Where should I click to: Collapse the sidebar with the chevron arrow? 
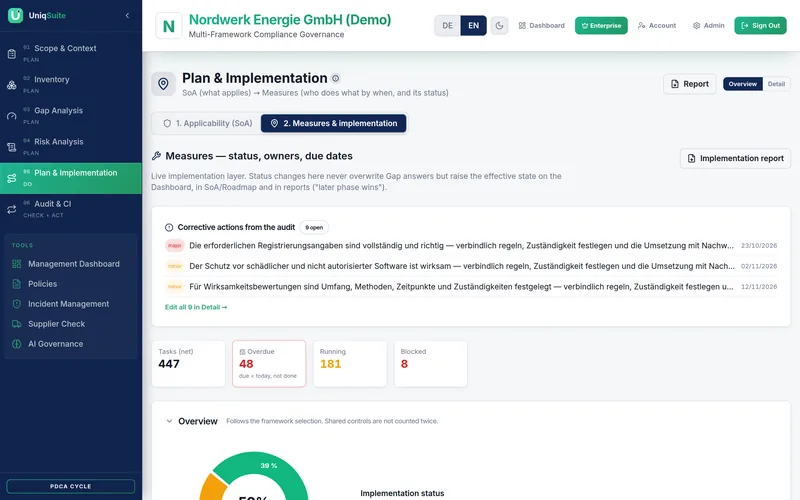(x=127, y=15)
